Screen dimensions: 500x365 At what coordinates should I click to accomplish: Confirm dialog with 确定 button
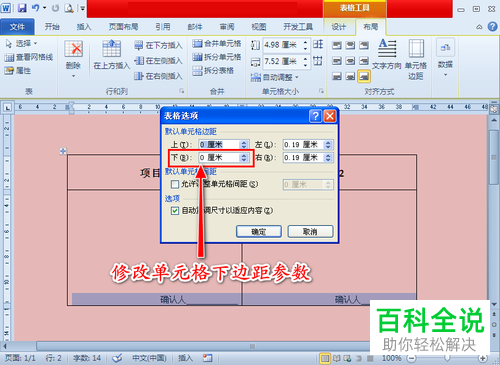259,231
